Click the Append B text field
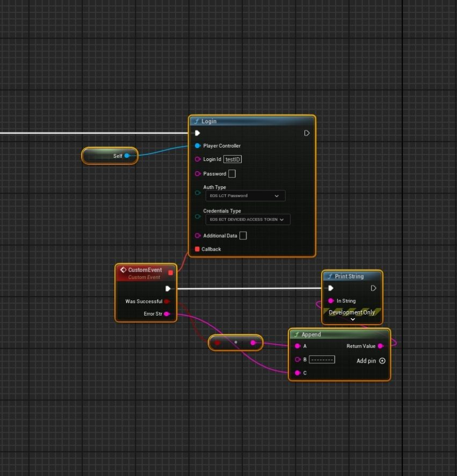 pos(322,360)
